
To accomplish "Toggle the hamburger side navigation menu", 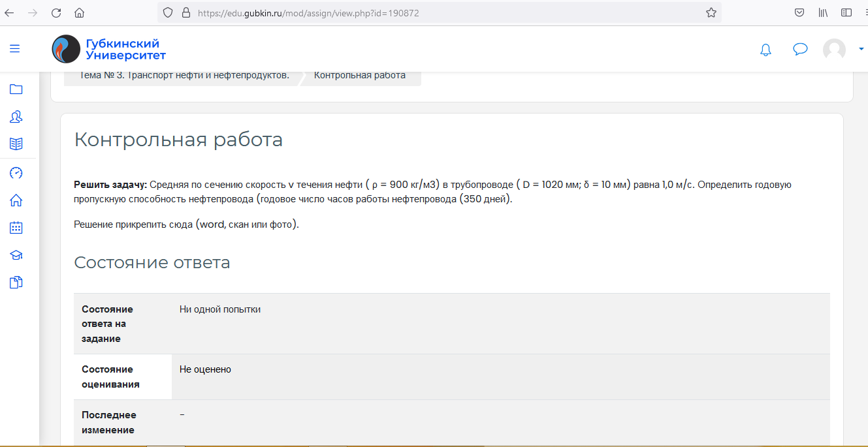I will [x=14, y=49].
